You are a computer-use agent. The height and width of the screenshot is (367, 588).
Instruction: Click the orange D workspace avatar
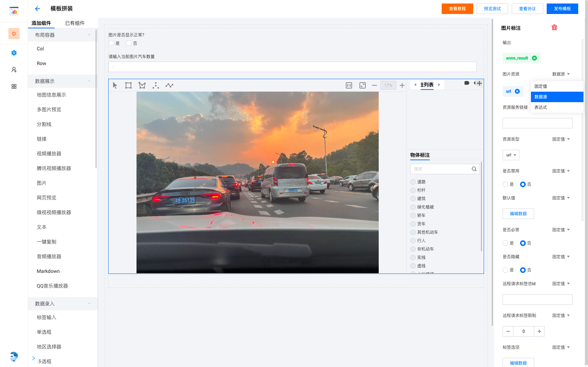click(x=14, y=34)
